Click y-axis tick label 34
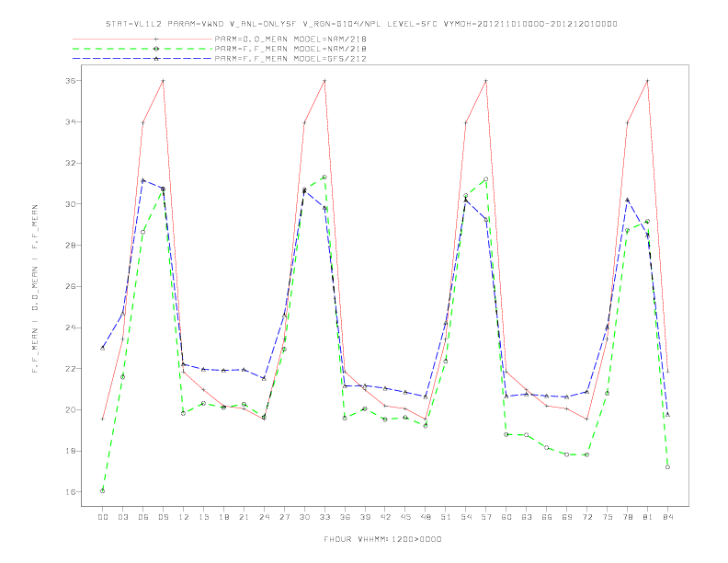728x563 pixels. point(70,121)
